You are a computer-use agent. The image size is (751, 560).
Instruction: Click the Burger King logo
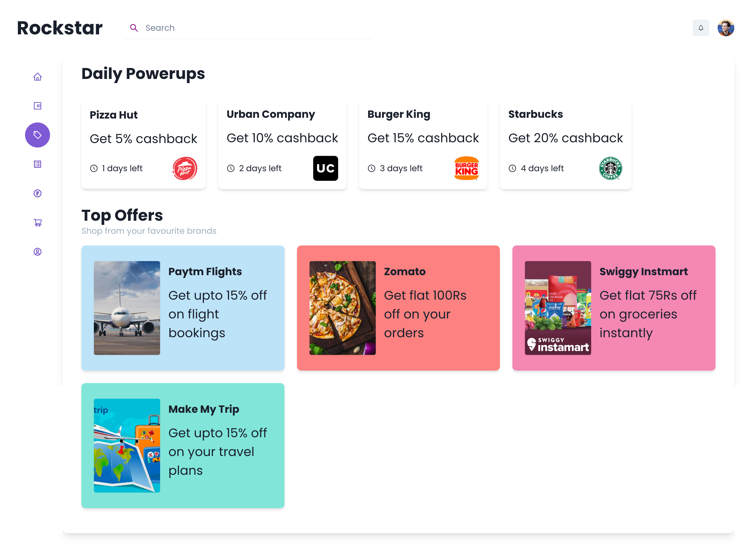[x=467, y=168]
